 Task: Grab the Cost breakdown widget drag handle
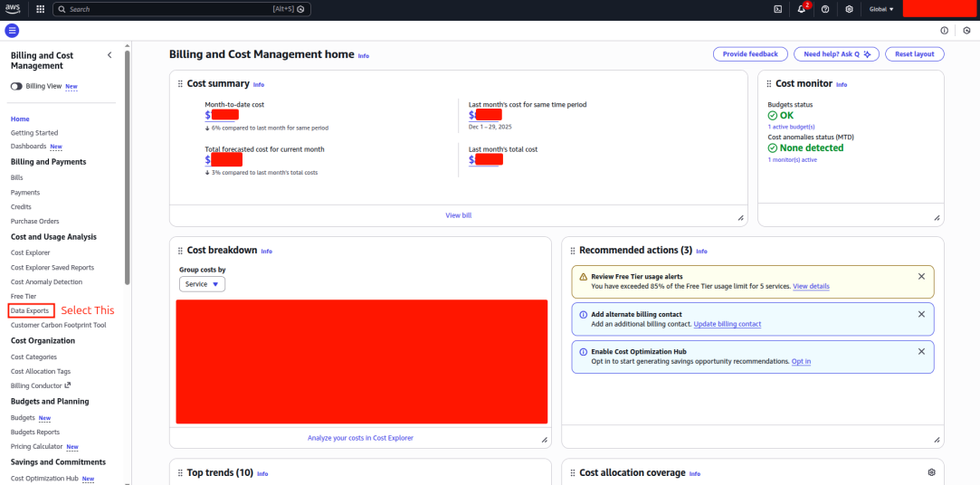(180, 251)
